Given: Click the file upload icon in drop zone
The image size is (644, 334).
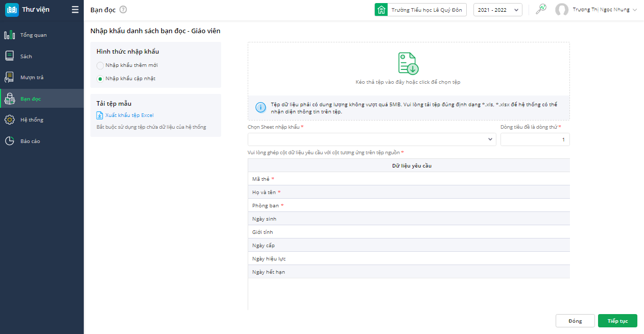Looking at the screenshot, I should coord(408,63).
